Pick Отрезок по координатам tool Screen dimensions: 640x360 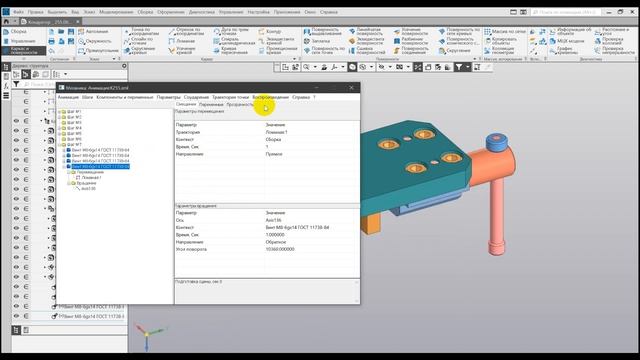pyautogui.click(x=186, y=31)
